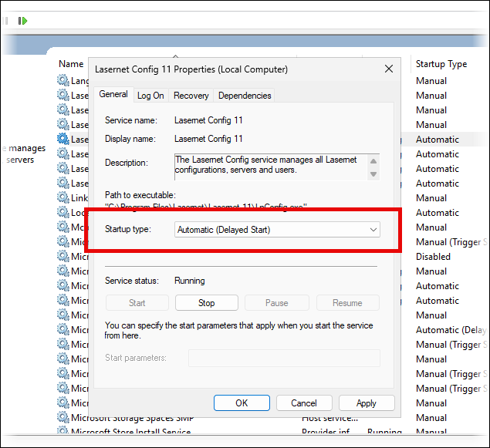Select the Microsoft Storage Spaces SMP row name
Viewport: 490px width, 448px height.
[133, 418]
